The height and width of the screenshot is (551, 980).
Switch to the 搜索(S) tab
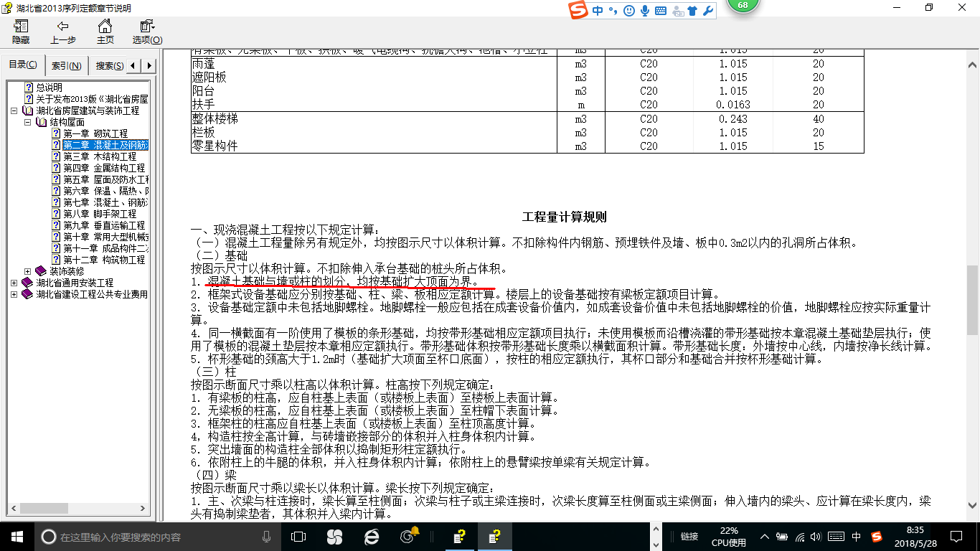pyautogui.click(x=108, y=66)
